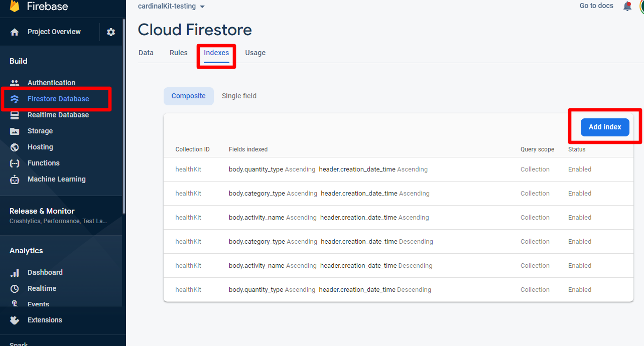This screenshot has width=644, height=346.
Task: Click the Project Overview home icon
Action: [x=15, y=32]
